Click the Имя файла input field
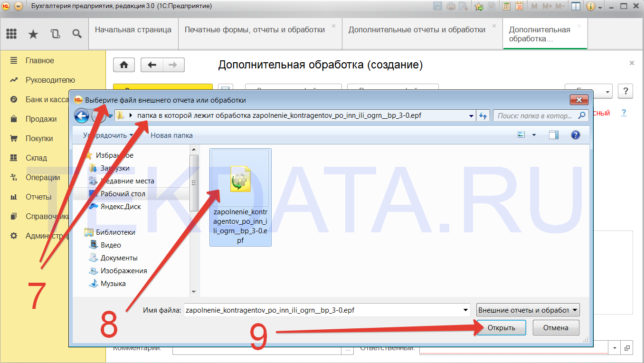 click(x=327, y=310)
